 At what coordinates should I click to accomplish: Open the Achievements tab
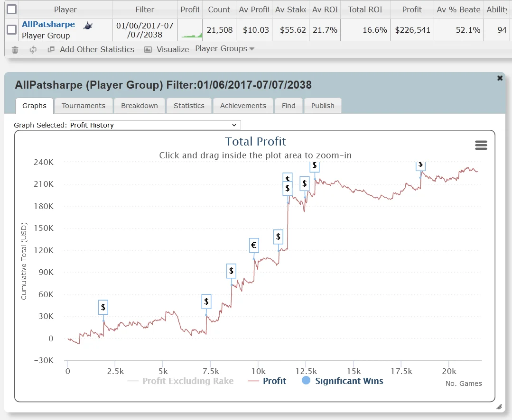[x=243, y=106]
